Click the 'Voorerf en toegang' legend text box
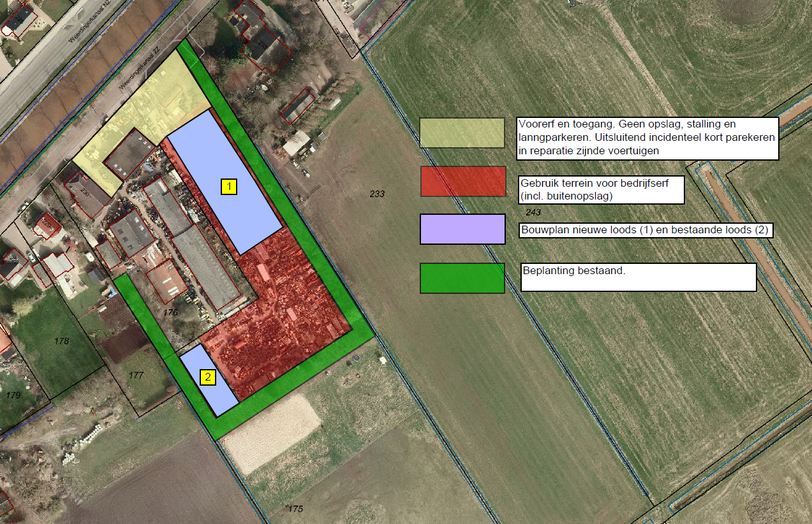 [x=648, y=138]
